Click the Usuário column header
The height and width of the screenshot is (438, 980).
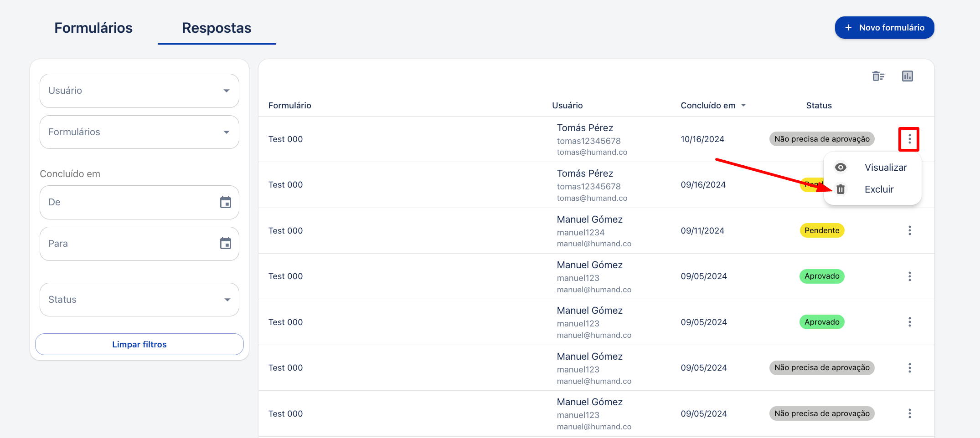click(x=567, y=106)
